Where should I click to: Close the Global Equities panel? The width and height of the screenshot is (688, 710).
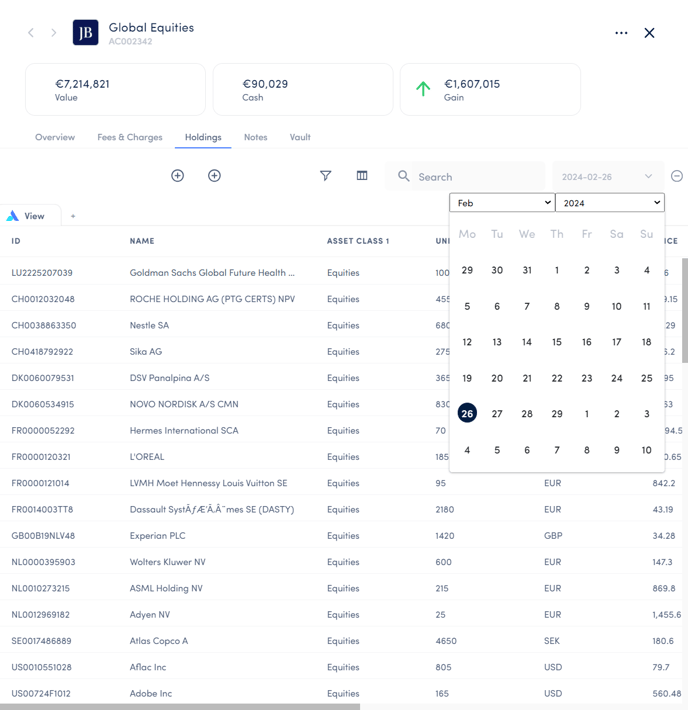(x=649, y=33)
